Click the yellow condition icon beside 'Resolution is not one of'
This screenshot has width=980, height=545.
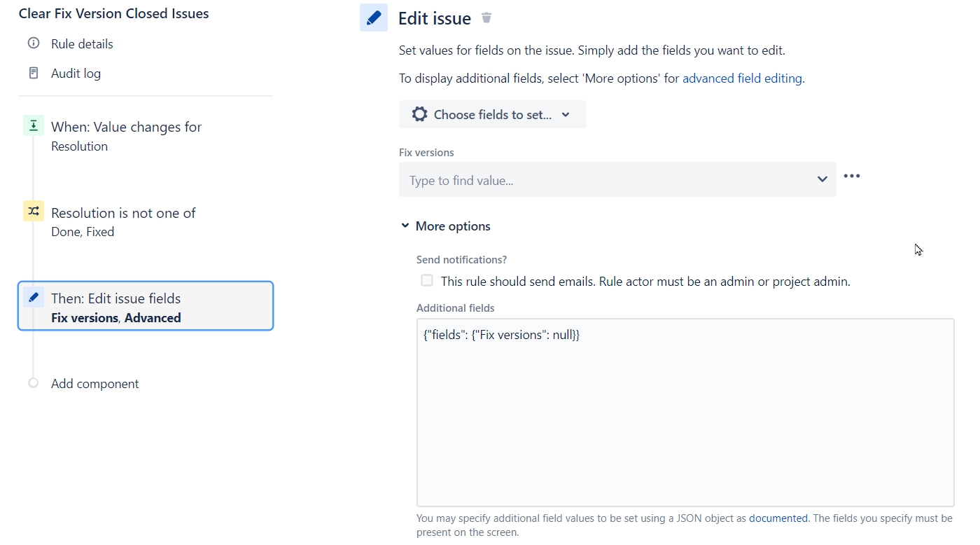tap(34, 211)
